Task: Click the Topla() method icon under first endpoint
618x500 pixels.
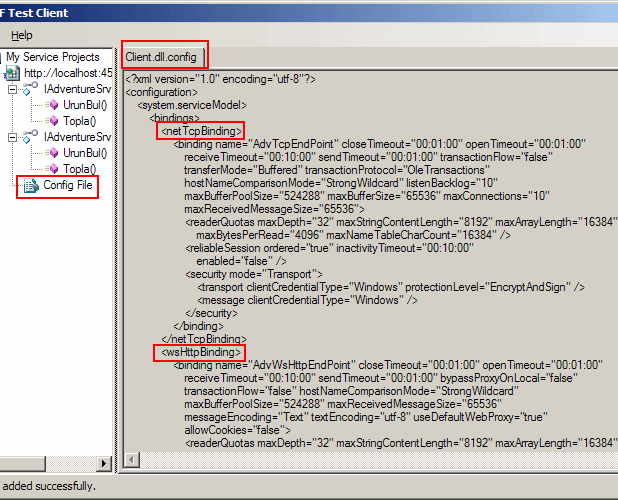Action: point(53,121)
